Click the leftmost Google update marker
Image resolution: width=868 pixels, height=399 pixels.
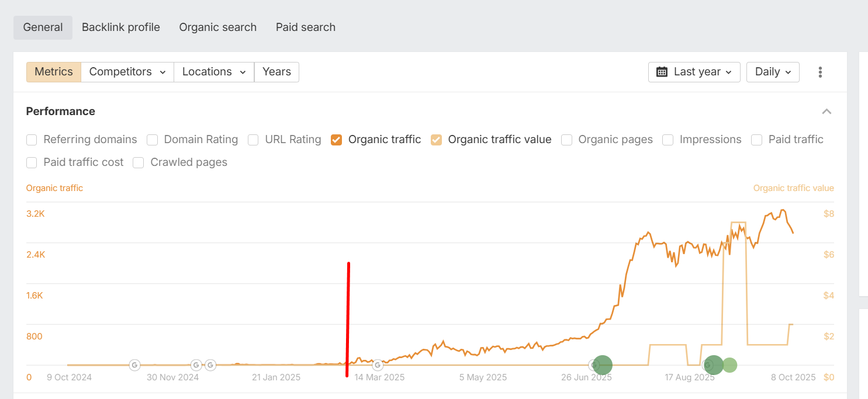[x=135, y=365]
